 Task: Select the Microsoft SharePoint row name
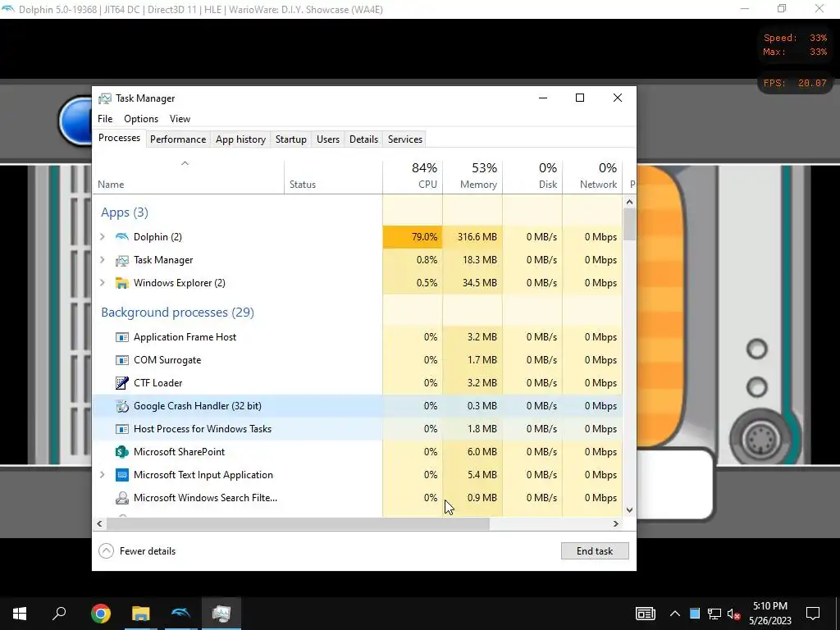[x=180, y=452]
